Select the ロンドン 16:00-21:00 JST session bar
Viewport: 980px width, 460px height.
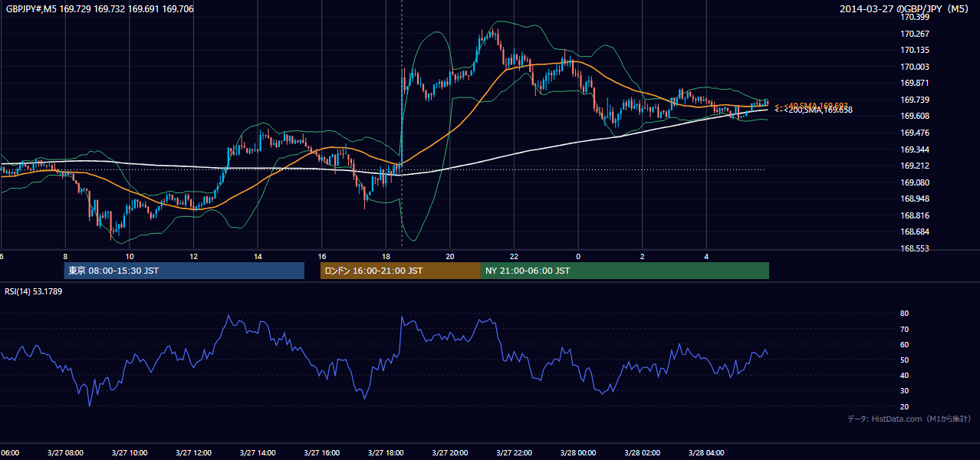[x=400, y=271]
